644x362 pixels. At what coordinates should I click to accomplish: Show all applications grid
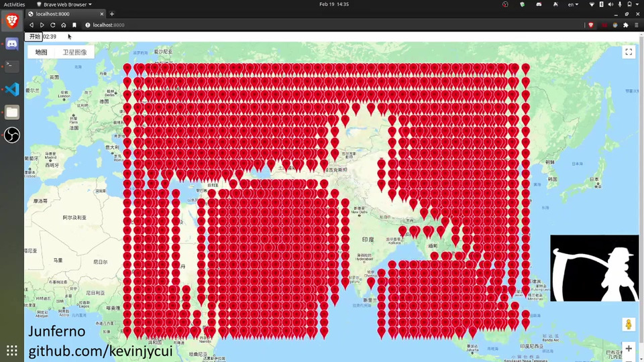pos(12,350)
